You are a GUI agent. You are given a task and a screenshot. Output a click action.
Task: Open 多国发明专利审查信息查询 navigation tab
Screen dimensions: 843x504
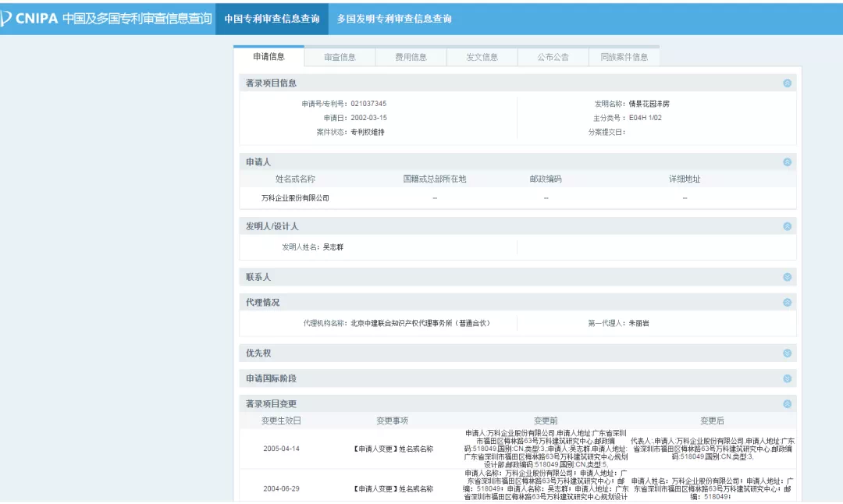pos(394,19)
